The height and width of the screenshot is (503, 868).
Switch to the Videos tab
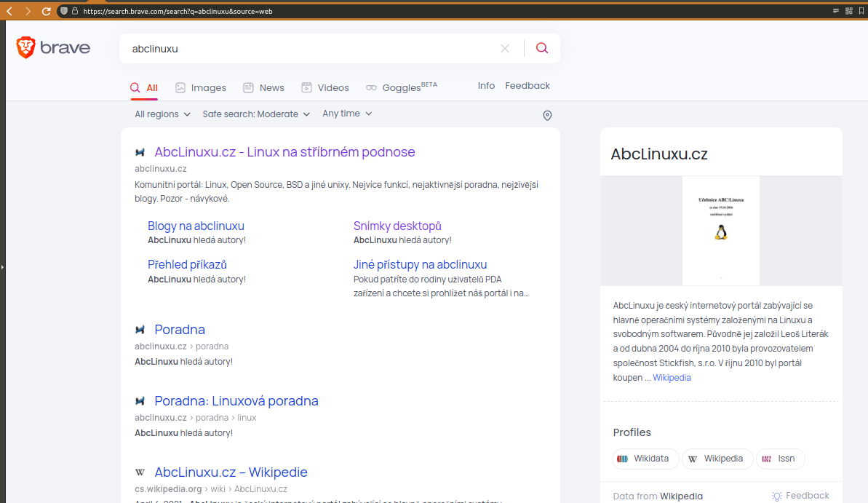[x=325, y=87]
